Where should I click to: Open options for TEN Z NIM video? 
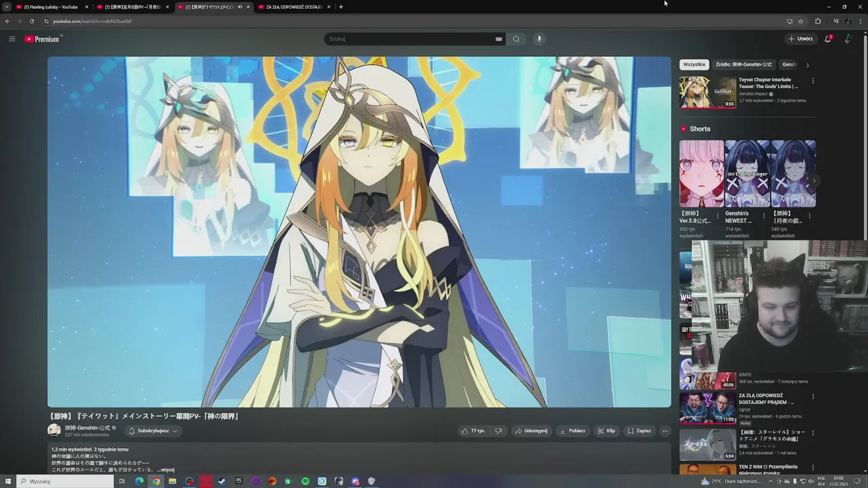point(812,468)
